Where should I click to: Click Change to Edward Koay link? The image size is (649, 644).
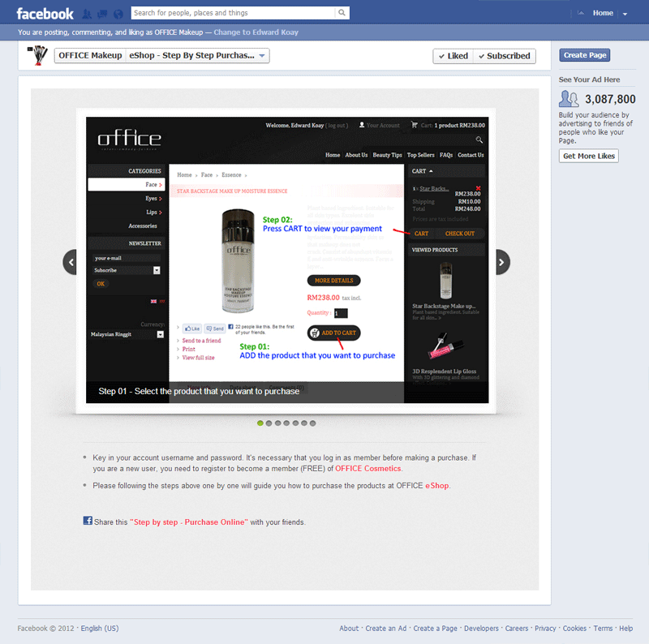(256, 32)
